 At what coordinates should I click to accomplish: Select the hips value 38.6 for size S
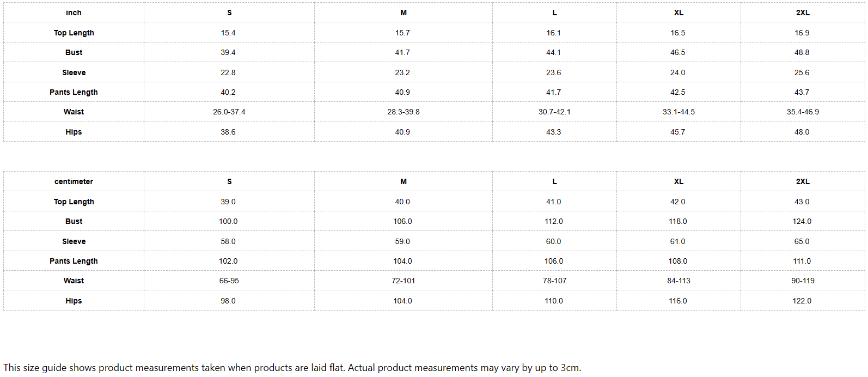click(228, 132)
